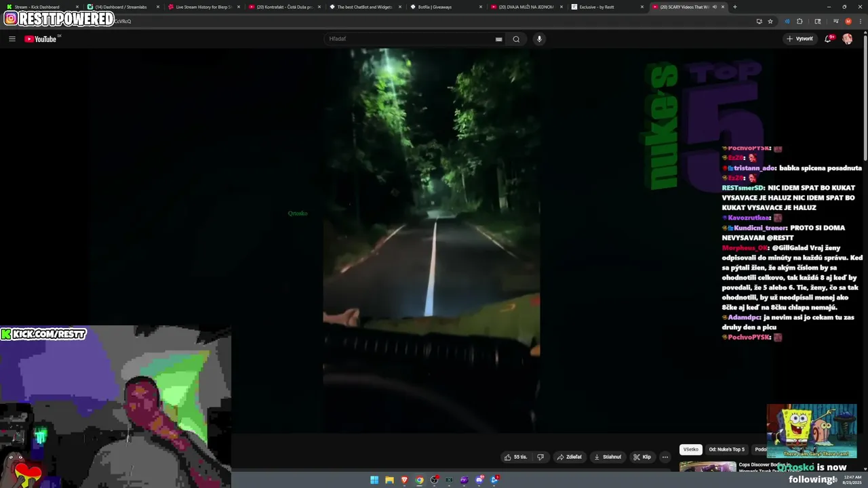
Task: Dislike the video
Action: point(540,457)
